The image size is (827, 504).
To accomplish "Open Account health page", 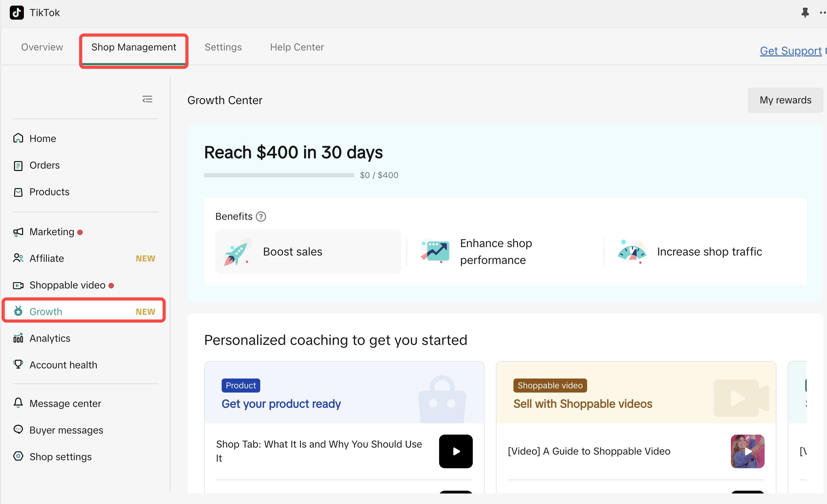I will coord(63,365).
